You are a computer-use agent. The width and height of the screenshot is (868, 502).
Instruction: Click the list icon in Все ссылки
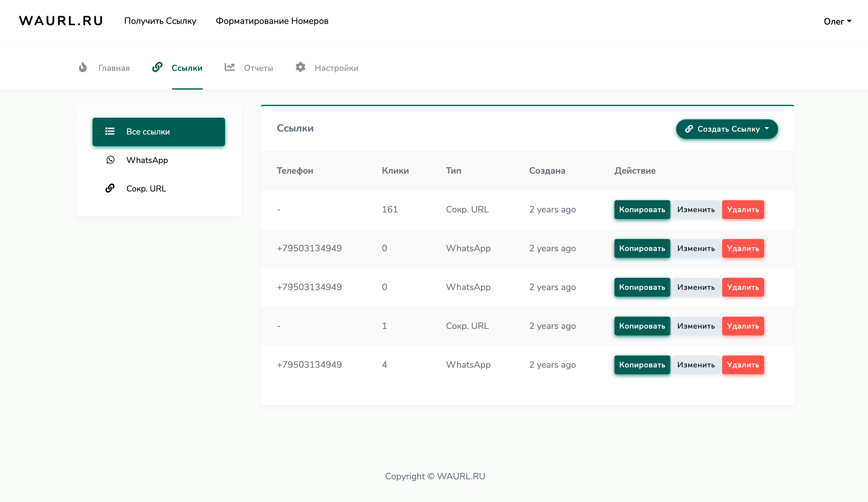pyautogui.click(x=110, y=132)
